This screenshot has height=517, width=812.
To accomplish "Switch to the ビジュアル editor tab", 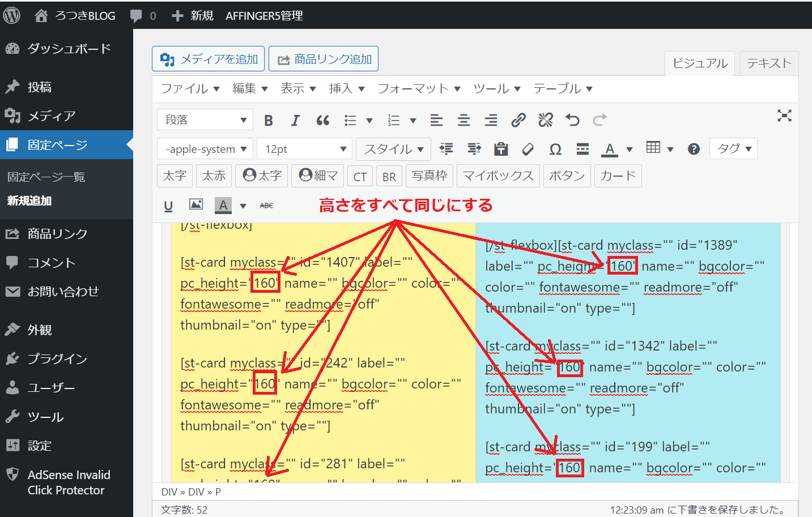I will pyautogui.click(x=700, y=63).
